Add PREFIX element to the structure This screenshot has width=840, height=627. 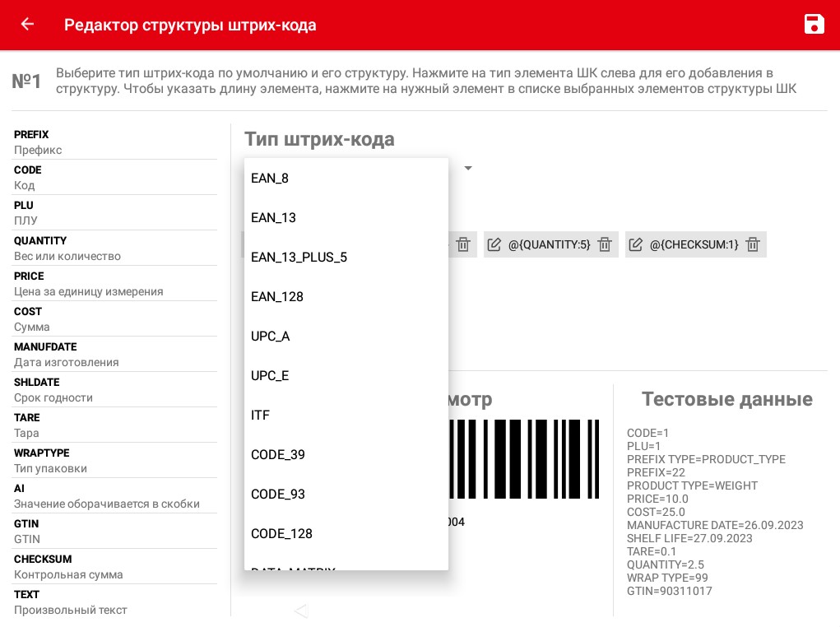tap(115, 142)
